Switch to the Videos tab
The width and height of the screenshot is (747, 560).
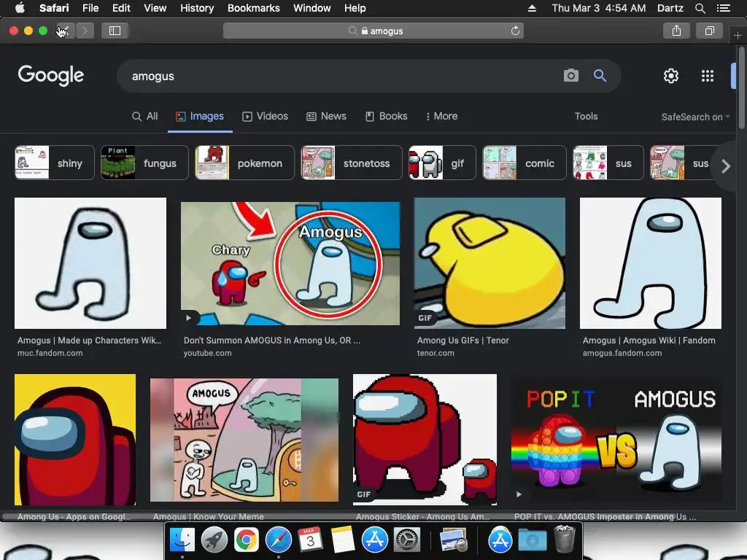coord(265,116)
